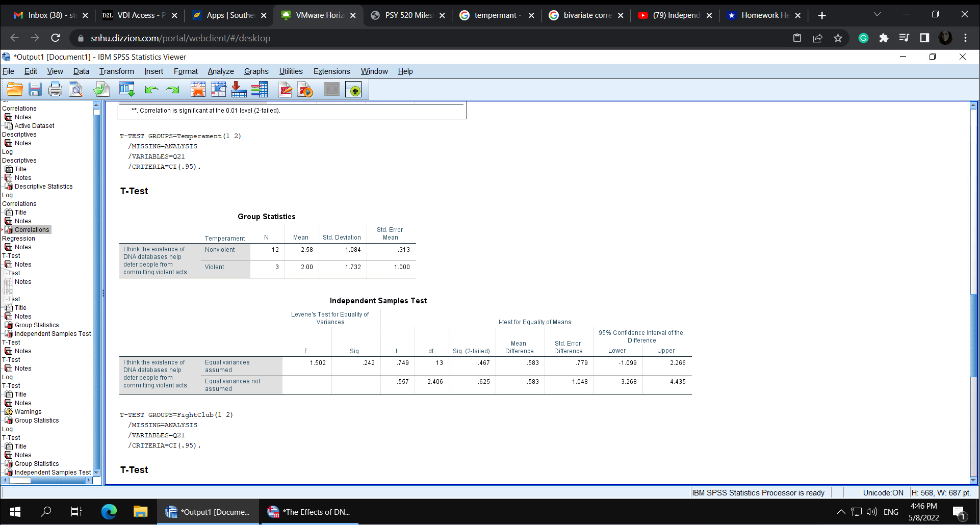Image resolution: width=980 pixels, height=525 pixels.
Task: Open the Utilities menu
Action: click(291, 71)
